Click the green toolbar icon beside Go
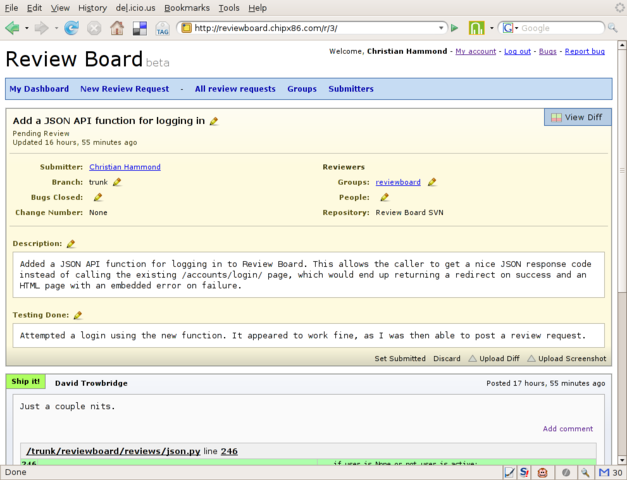627x480 pixels. (476, 28)
